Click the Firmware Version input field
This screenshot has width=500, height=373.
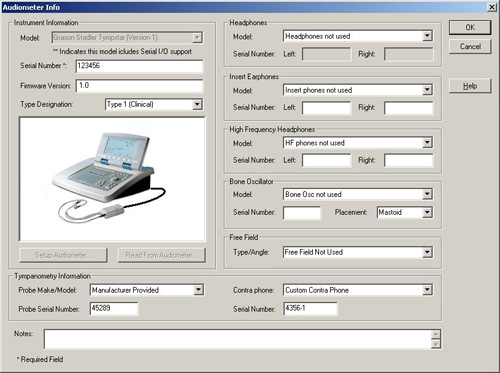tap(139, 86)
